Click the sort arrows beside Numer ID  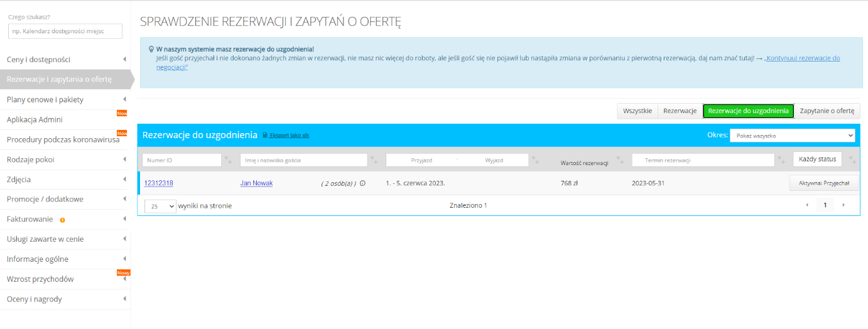click(228, 160)
